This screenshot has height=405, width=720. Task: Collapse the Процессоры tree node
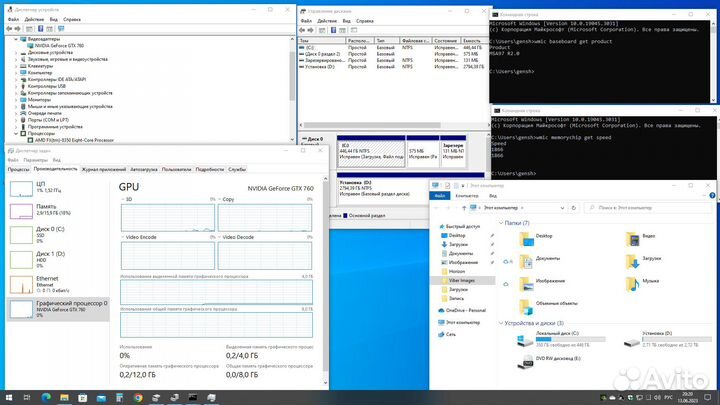pos(16,134)
